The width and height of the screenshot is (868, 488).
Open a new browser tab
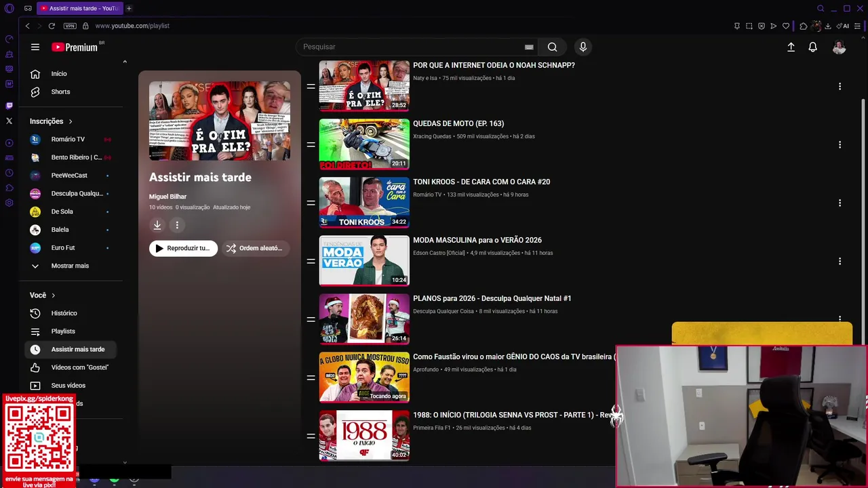click(x=129, y=8)
